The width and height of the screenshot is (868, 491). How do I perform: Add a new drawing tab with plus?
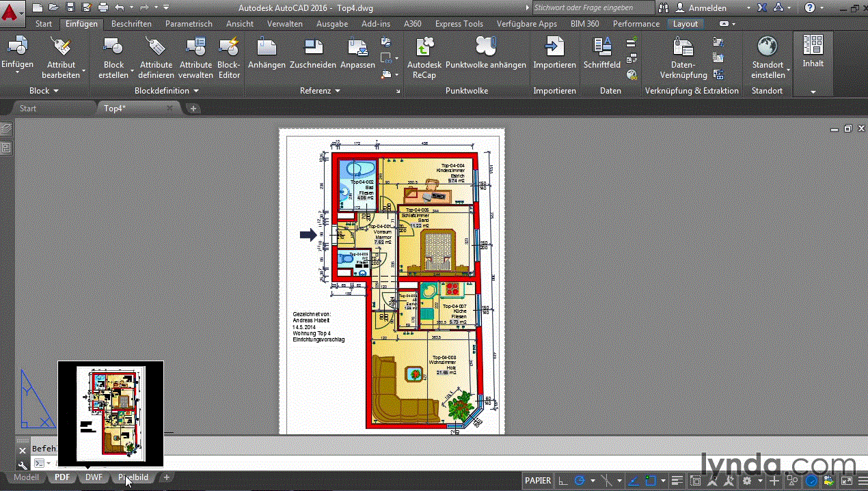193,108
